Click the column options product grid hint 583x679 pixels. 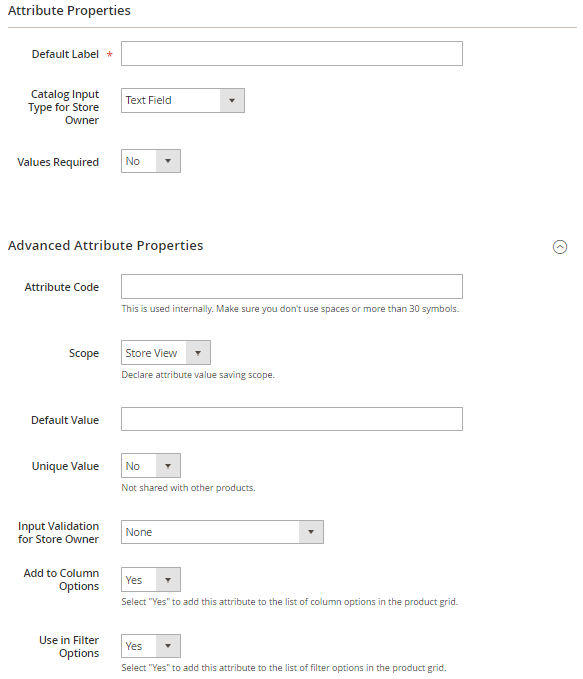[290, 602]
